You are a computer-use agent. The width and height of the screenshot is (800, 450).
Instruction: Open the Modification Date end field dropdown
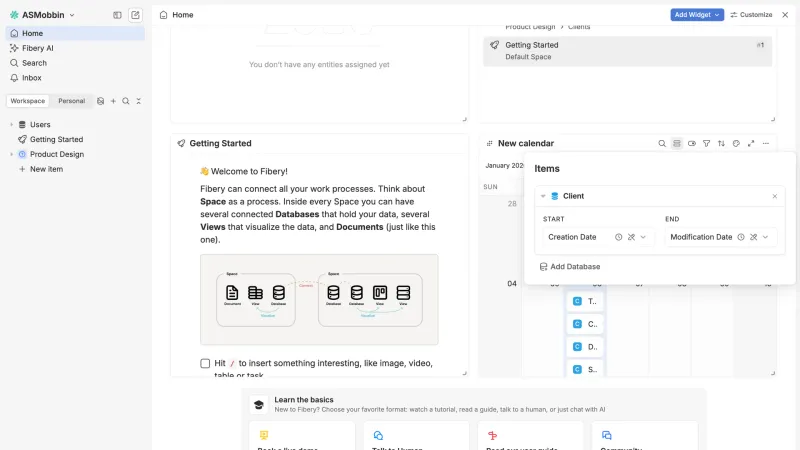765,237
